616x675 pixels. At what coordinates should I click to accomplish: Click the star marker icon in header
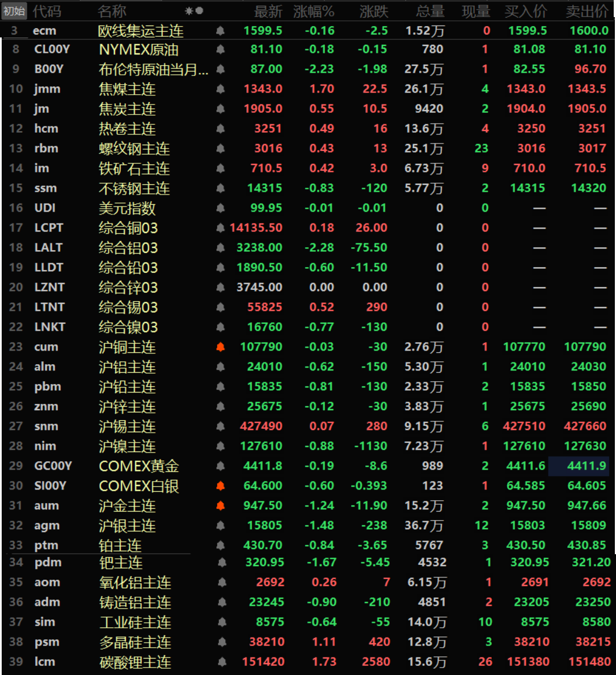(x=188, y=11)
